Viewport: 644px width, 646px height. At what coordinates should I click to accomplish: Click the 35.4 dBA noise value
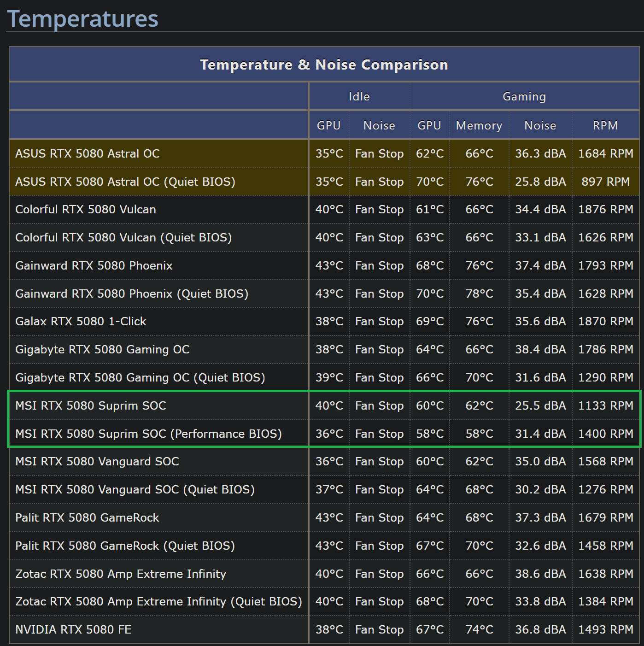[x=540, y=294]
